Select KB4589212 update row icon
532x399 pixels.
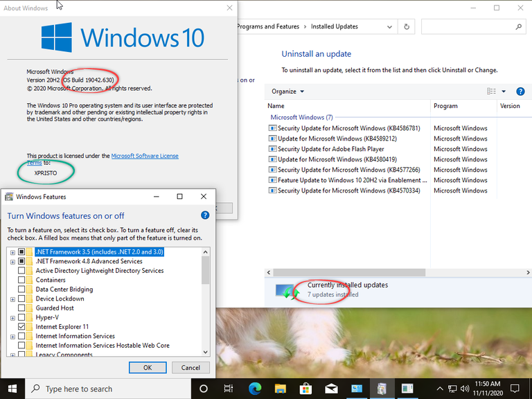[x=272, y=139]
